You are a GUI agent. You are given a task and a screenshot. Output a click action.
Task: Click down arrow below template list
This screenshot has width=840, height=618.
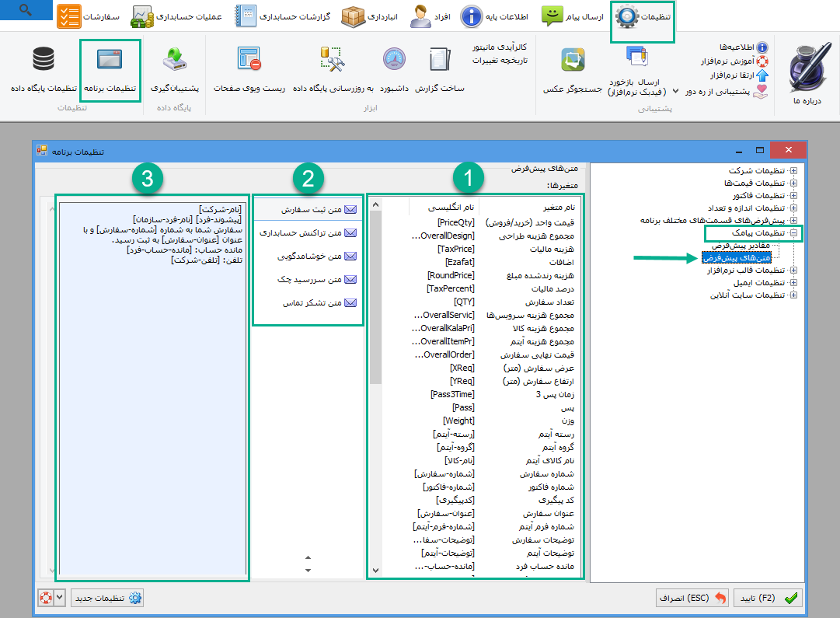308,571
